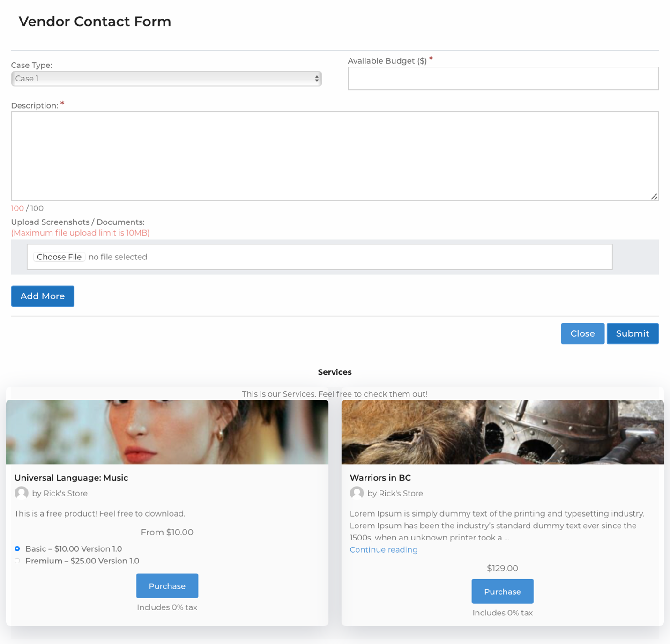Image resolution: width=670 pixels, height=644 pixels.
Task: Click Rick's Store avatar under Warriors product
Action: point(357,493)
